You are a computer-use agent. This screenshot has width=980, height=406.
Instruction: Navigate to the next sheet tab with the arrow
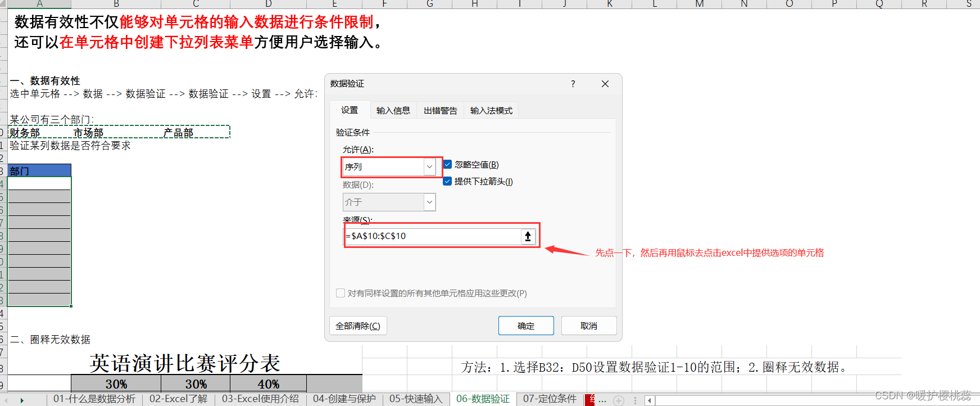coord(22,400)
